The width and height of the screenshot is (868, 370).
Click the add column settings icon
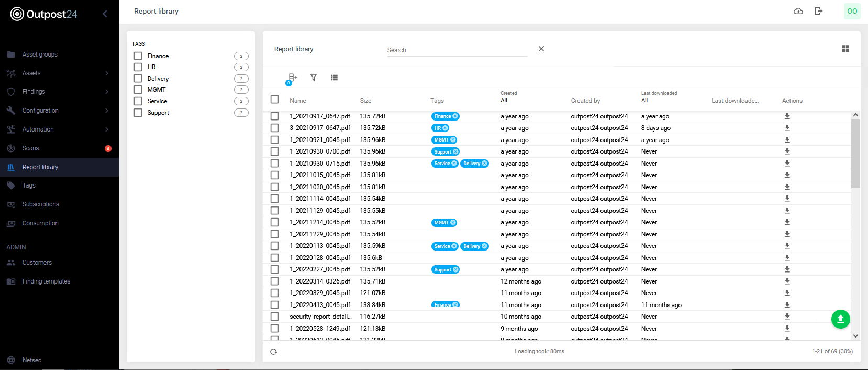(x=293, y=78)
